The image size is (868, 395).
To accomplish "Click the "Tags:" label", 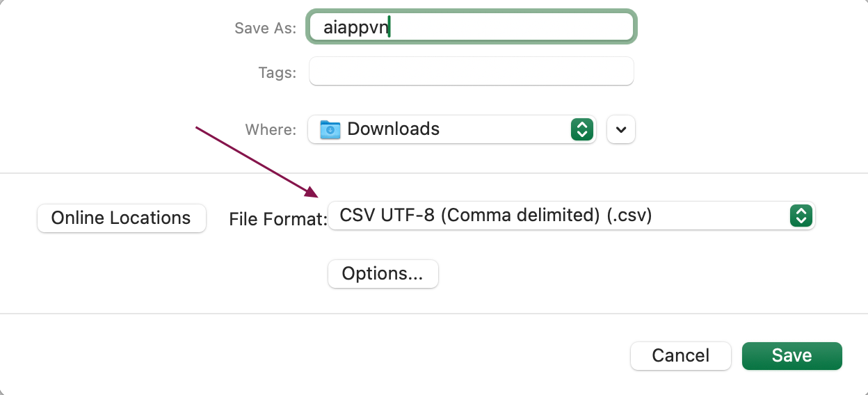I will [x=277, y=72].
